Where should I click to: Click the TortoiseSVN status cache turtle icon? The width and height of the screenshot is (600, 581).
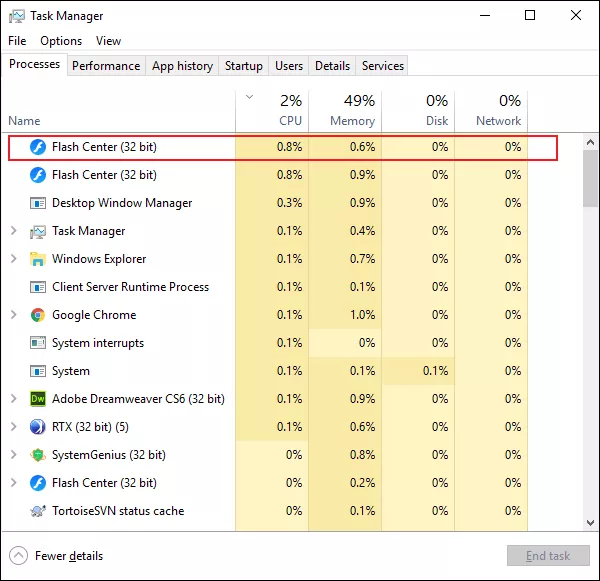pos(38,511)
